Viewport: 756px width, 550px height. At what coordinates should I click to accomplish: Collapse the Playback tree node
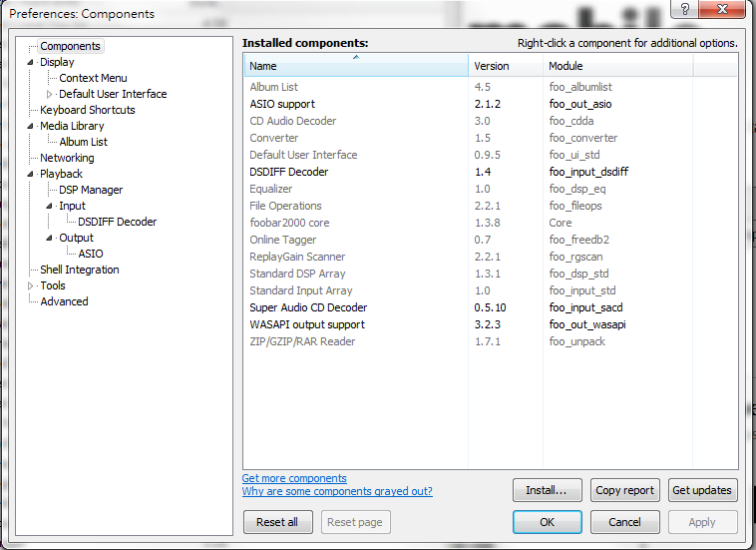coord(30,174)
